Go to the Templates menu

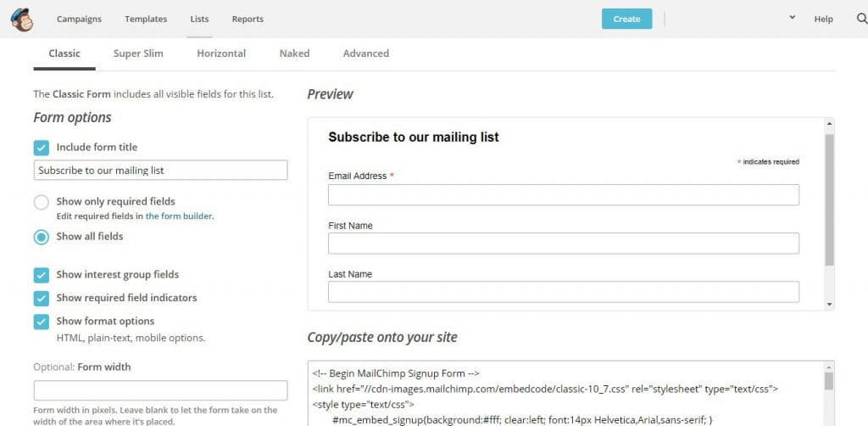[x=146, y=19]
